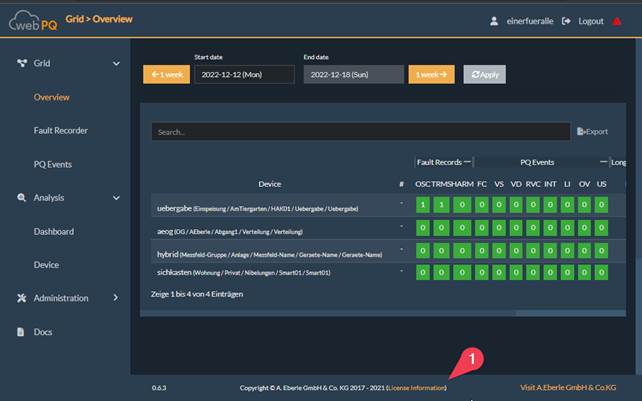Open the License Information link
642x401 pixels.
pos(417,387)
